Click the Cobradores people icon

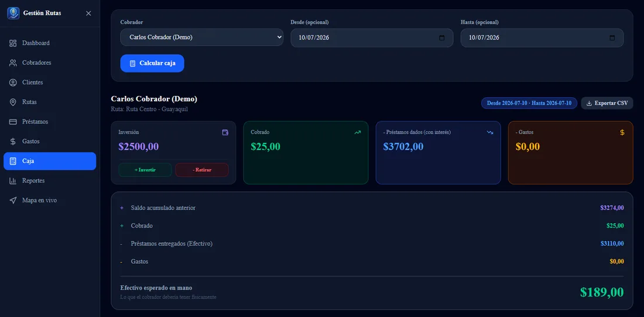pyautogui.click(x=13, y=63)
